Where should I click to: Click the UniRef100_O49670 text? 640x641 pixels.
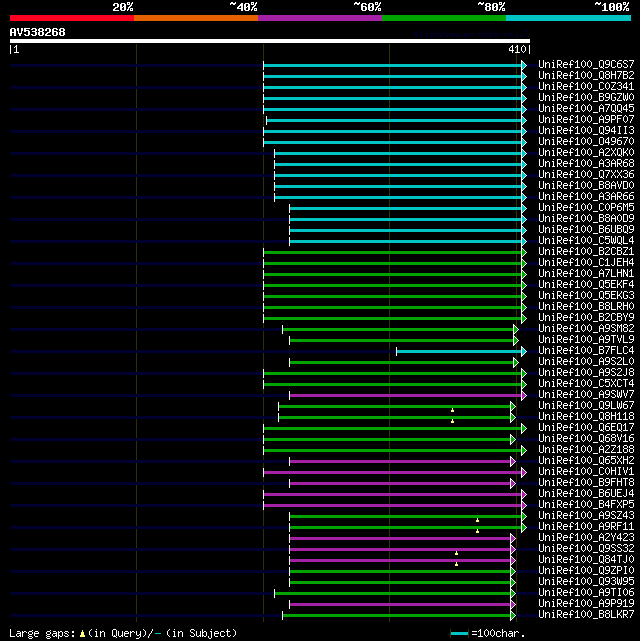pyautogui.click(x=586, y=141)
